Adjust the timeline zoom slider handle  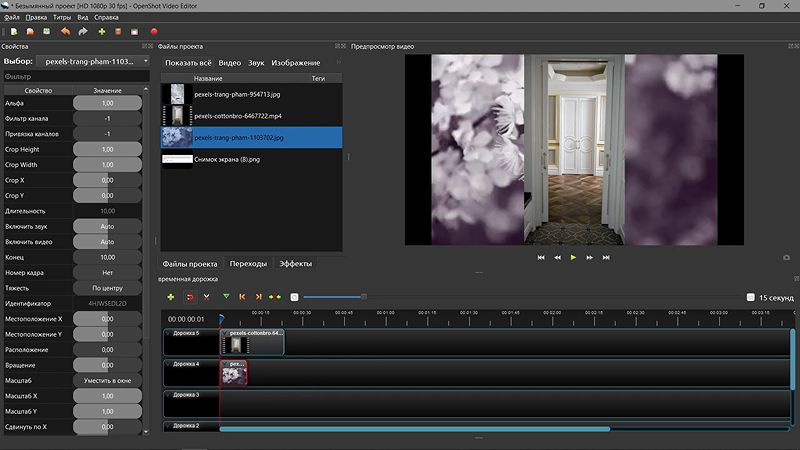click(x=364, y=296)
